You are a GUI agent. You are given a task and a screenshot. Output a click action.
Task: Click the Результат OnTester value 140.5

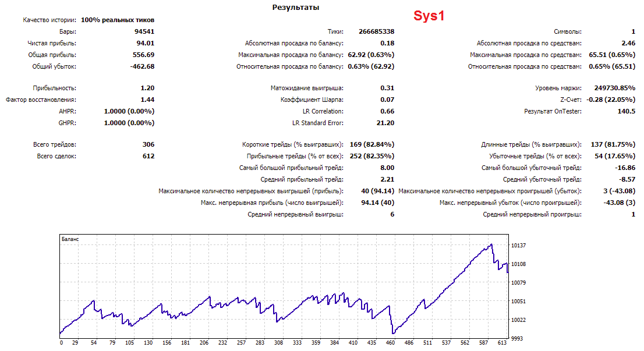[x=627, y=111]
